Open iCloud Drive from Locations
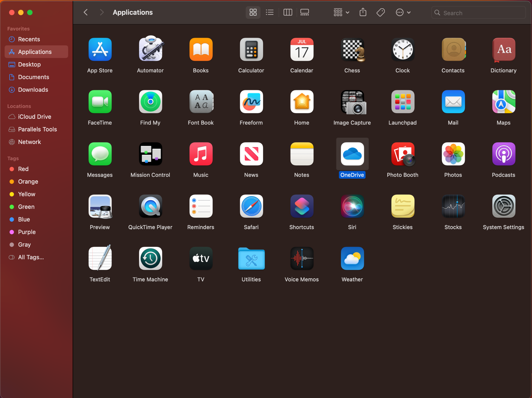 35,116
